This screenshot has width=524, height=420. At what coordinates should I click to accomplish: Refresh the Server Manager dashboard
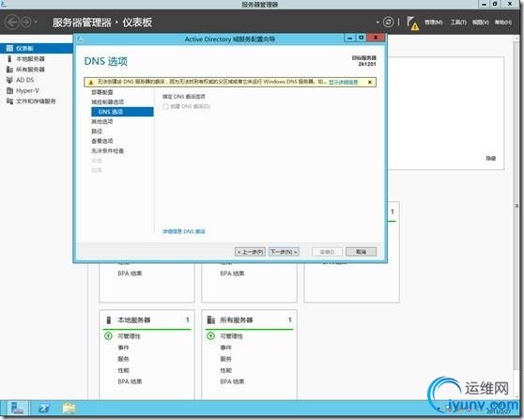(388, 23)
